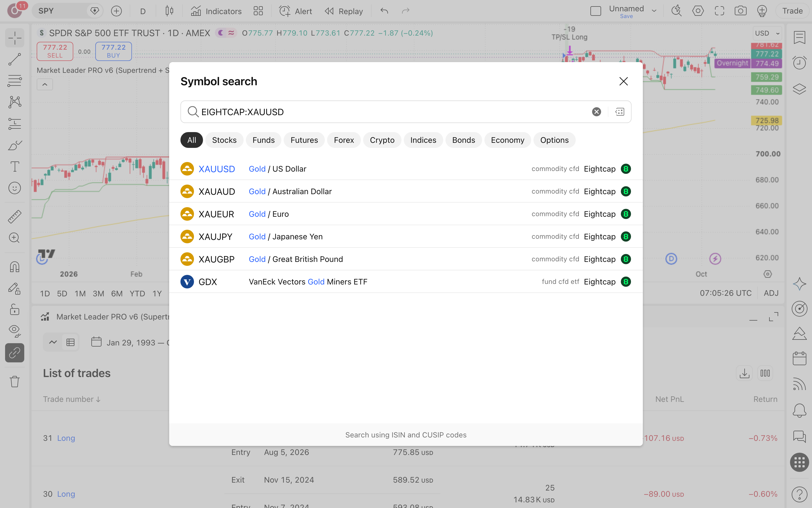Image resolution: width=812 pixels, height=508 pixels.
Task: Open the layout setup grid icon
Action: (x=258, y=11)
